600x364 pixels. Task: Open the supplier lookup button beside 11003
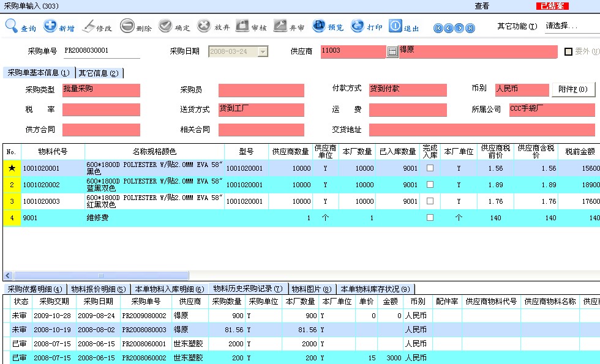point(392,52)
